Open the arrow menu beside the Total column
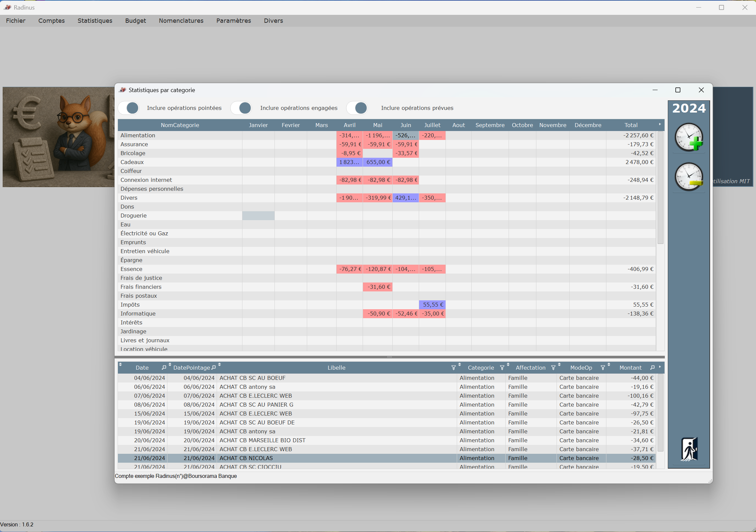This screenshot has width=756, height=532. pos(660,124)
